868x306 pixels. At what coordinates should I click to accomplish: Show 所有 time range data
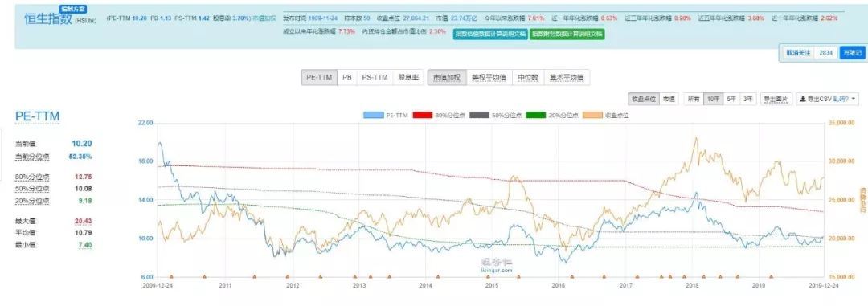694,99
